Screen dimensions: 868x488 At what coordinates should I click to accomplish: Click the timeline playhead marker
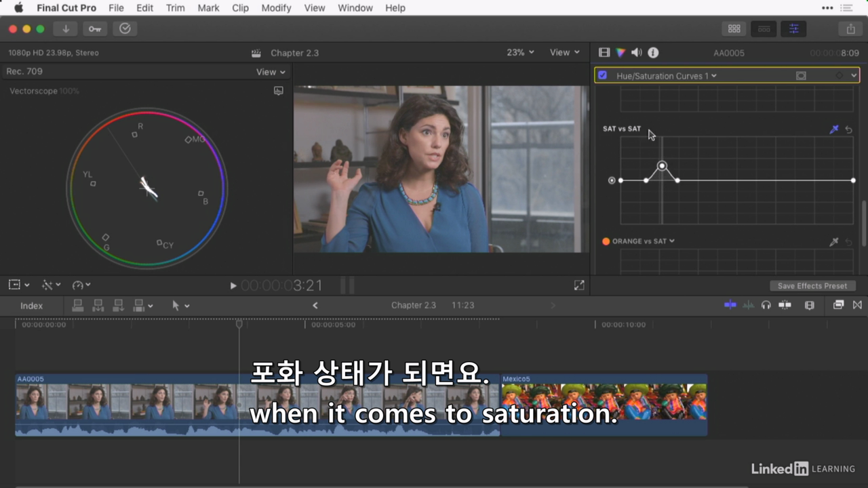click(239, 325)
